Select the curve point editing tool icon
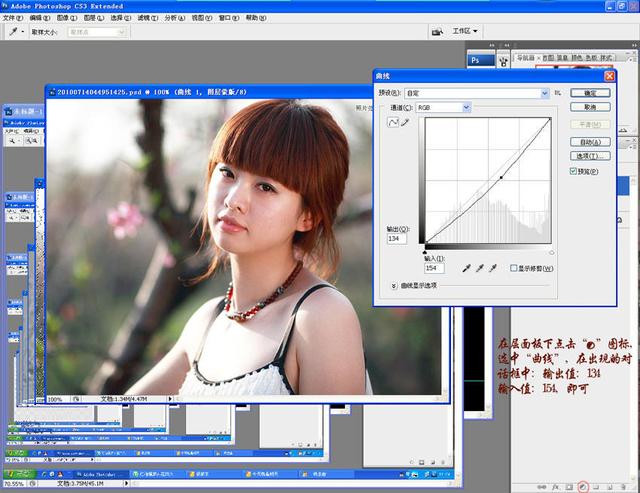 393,122
